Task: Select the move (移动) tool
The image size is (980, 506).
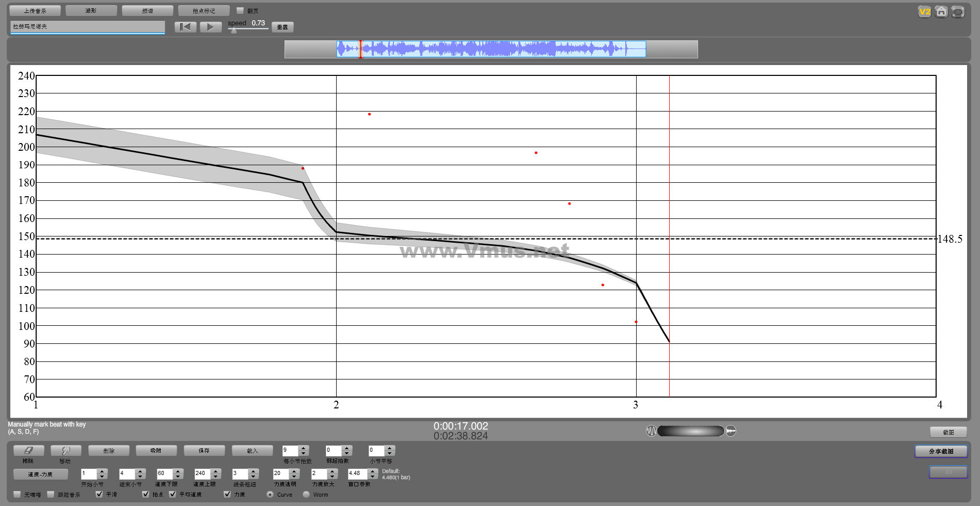Action: tap(66, 451)
